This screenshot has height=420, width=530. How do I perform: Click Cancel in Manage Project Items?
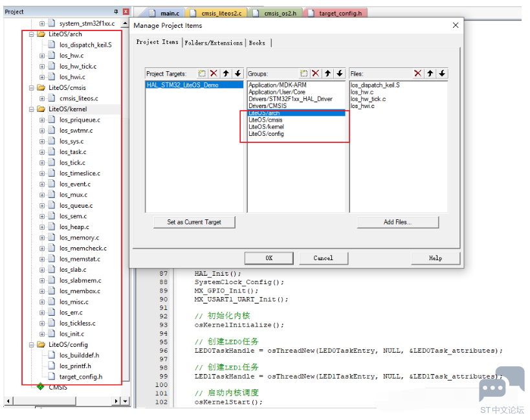pos(323,258)
